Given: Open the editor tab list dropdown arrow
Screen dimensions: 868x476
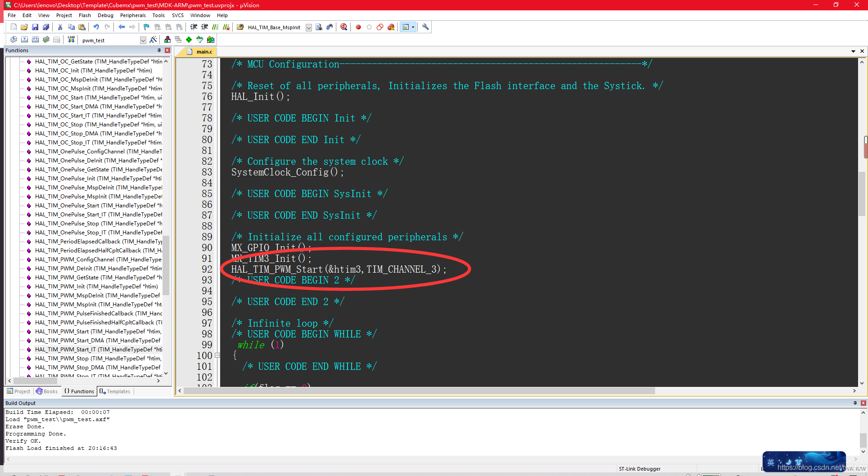Looking at the screenshot, I should (853, 51).
